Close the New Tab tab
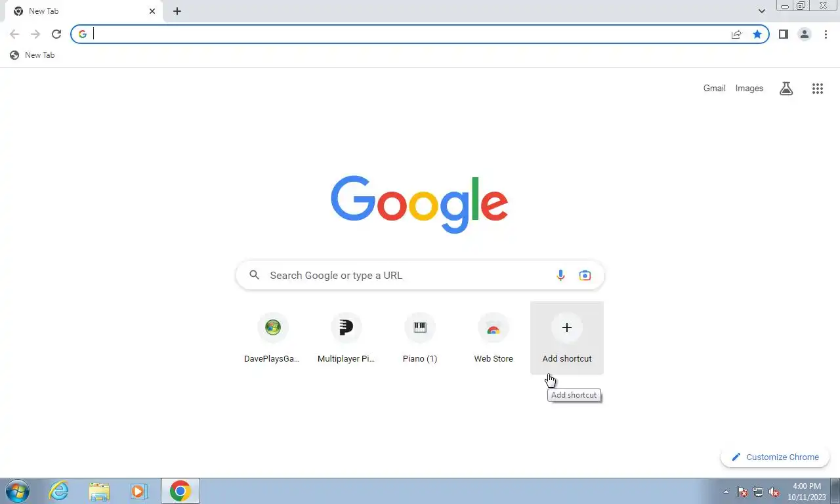The height and width of the screenshot is (504, 840). [152, 11]
